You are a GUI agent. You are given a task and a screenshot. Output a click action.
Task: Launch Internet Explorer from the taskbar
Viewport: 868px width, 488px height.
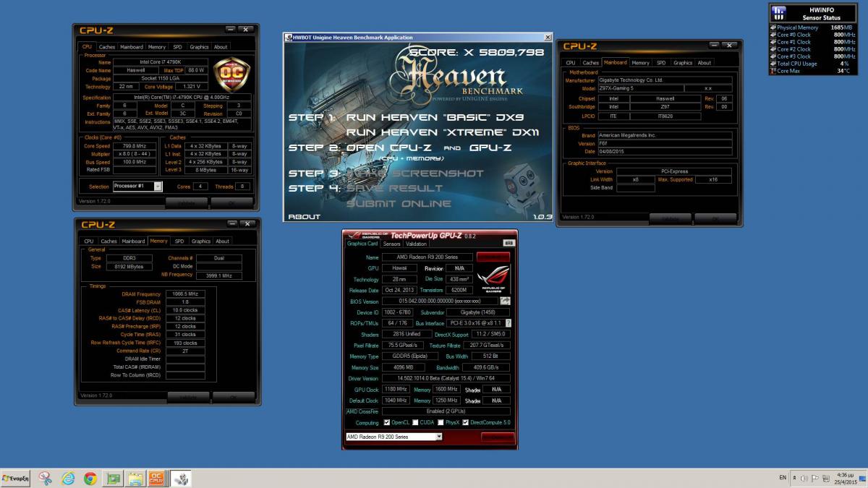[x=68, y=478]
